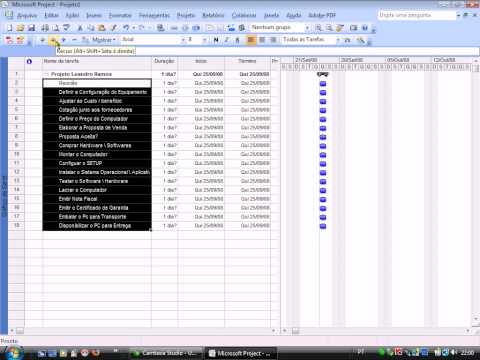480x360 pixels.
Task: Collapse the Projeto Leandro Ramos summary task
Action: [x=47, y=74]
